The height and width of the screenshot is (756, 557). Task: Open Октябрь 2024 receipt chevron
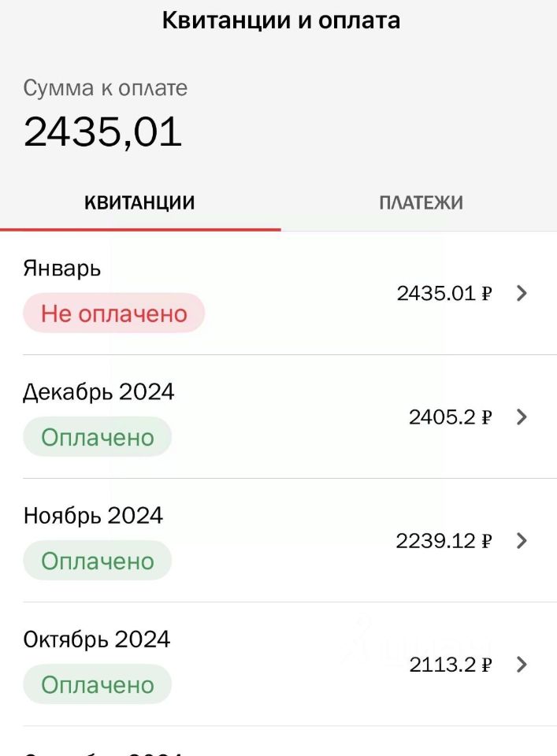[x=521, y=665]
